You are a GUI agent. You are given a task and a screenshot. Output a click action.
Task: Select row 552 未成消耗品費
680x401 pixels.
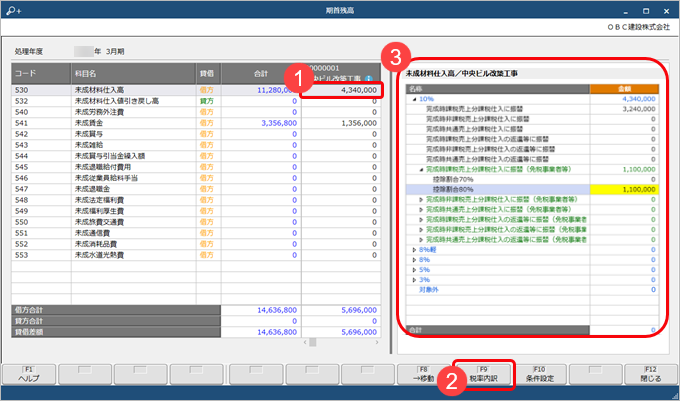point(196,244)
